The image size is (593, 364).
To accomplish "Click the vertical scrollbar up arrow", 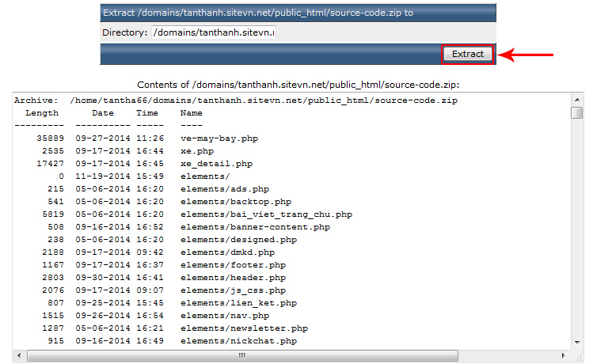I will [576, 98].
